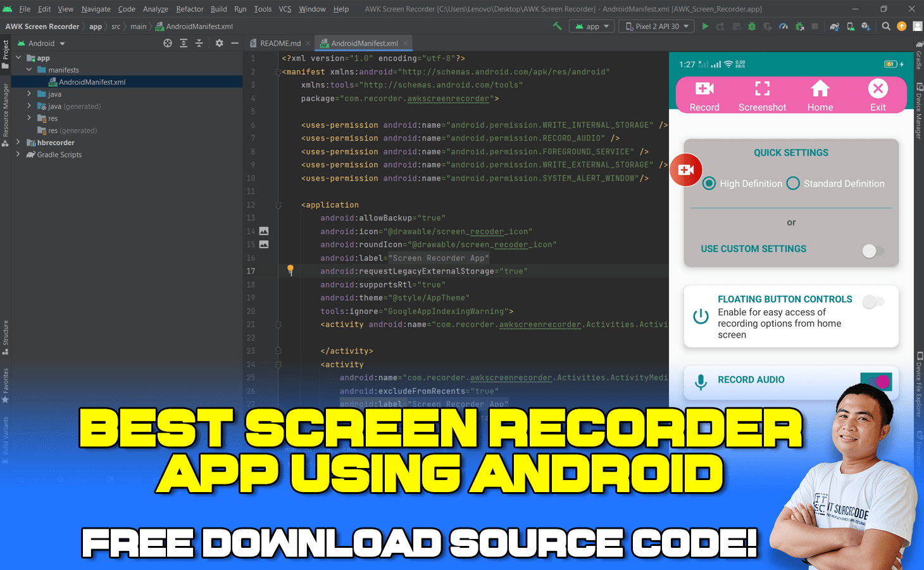Tap Exit button in the recorder app
The height and width of the screenshot is (570, 924).
pyautogui.click(x=878, y=95)
